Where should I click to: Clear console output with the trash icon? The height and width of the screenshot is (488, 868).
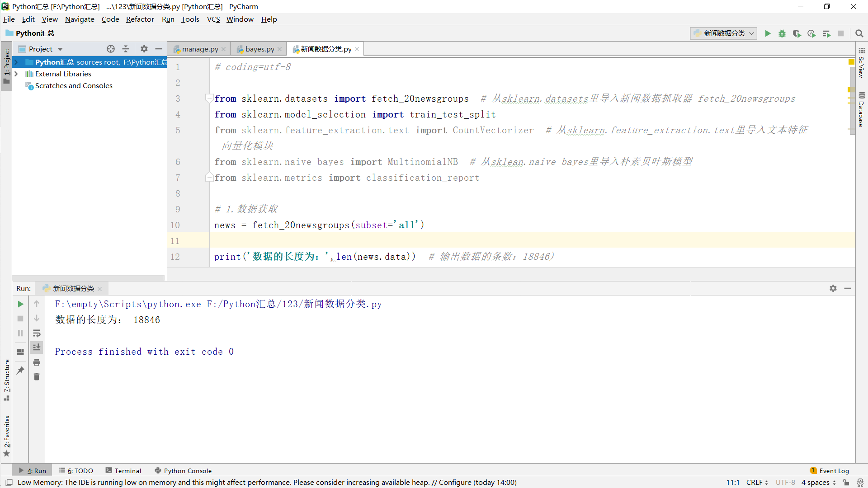37,376
